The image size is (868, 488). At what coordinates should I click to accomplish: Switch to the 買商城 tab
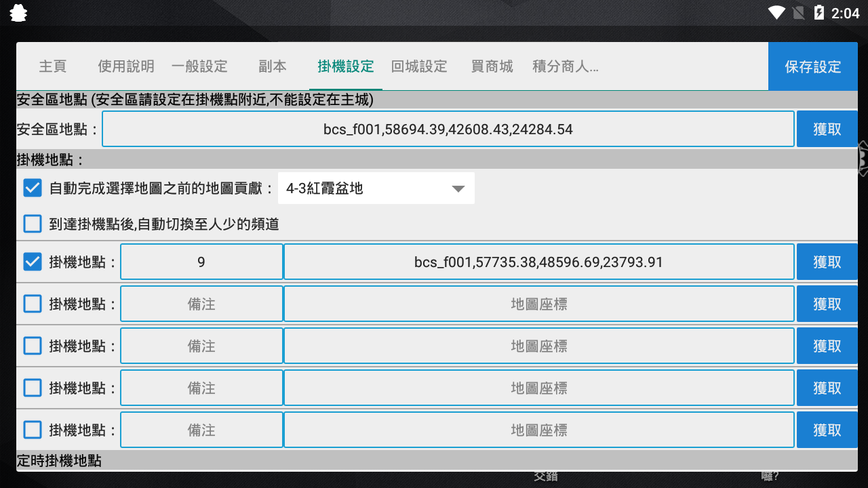(x=492, y=66)
